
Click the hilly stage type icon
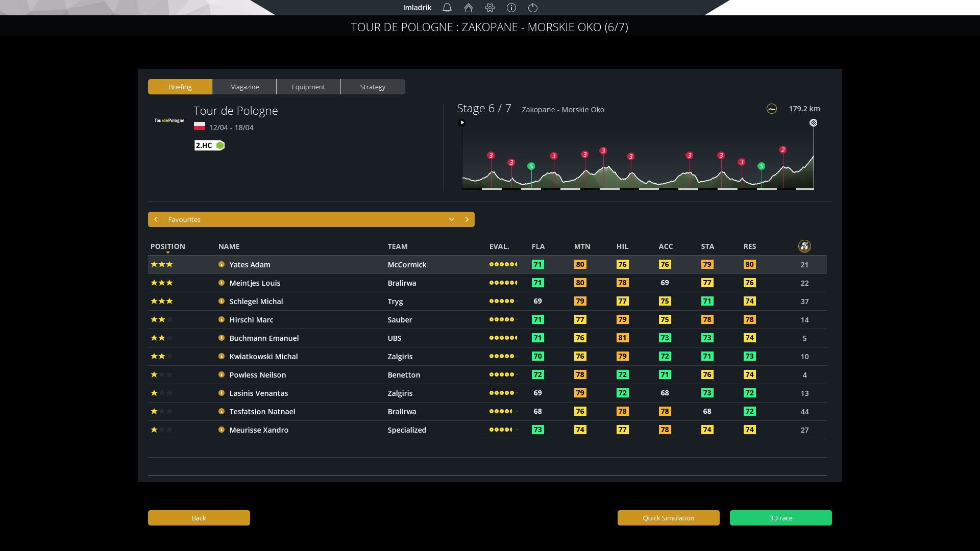pos(772,109)
